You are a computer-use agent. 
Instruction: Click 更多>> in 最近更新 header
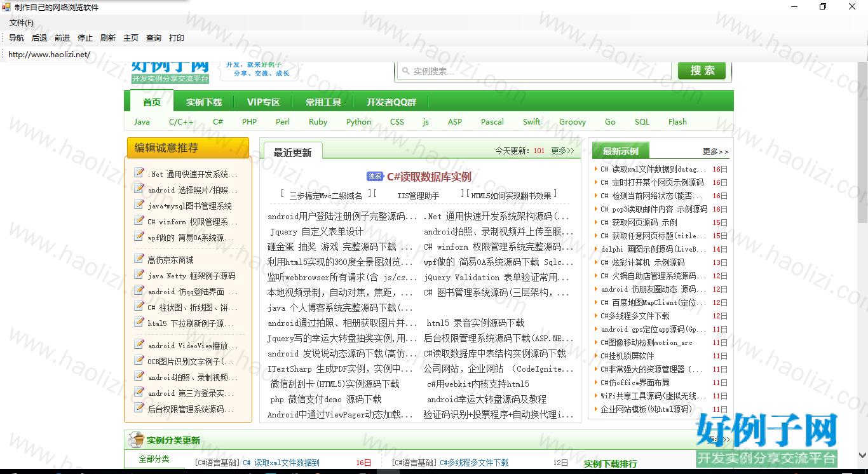pyautogui.click(x=562, y=151)
